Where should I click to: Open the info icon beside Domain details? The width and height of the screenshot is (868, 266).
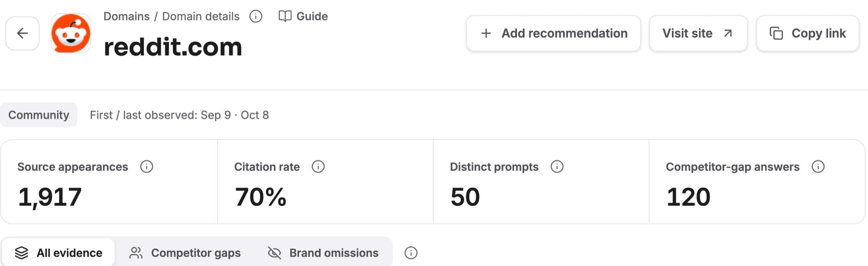(256, 16)
